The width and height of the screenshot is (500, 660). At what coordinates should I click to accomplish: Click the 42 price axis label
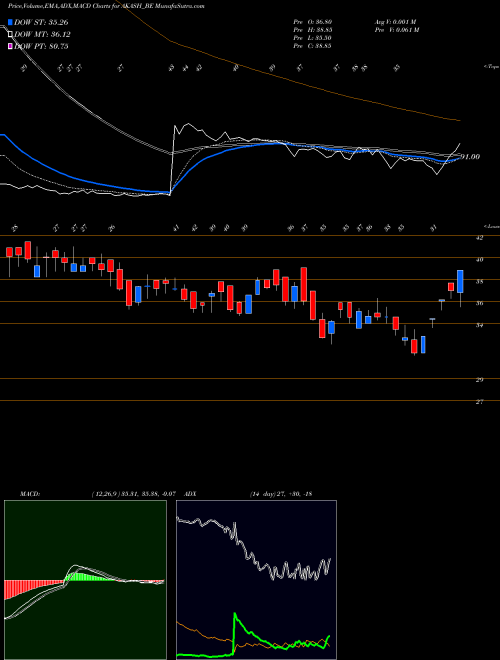pos(480,238)
